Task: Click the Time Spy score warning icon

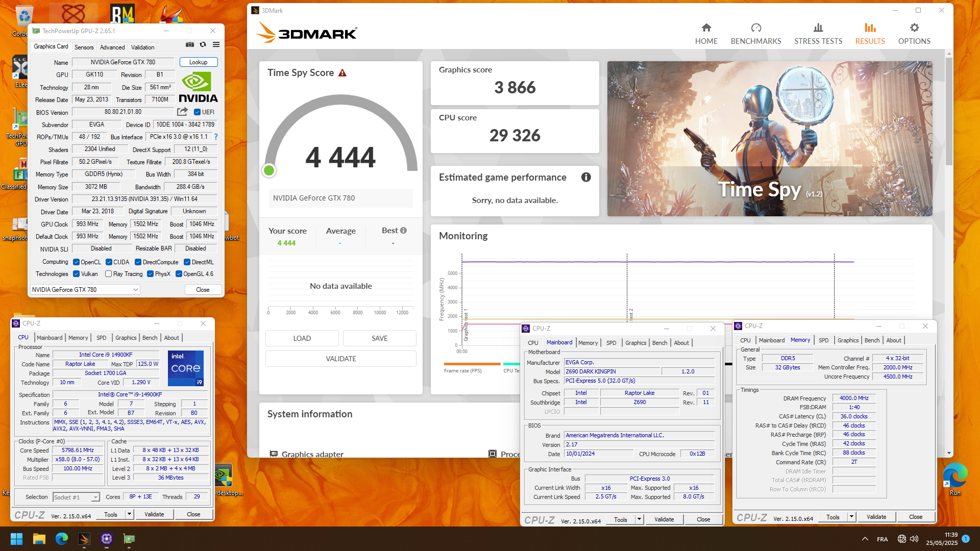Action: [x=342, y=73]
